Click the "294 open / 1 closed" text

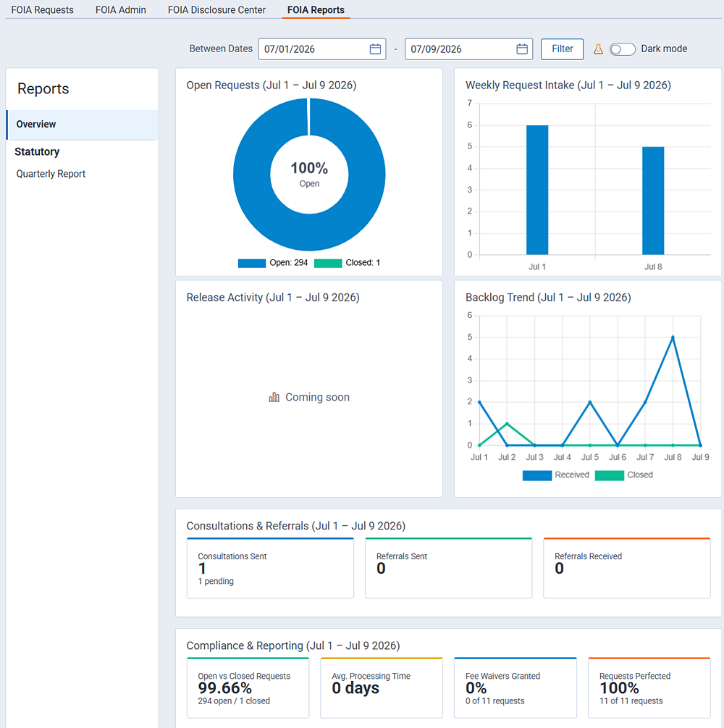click(234, 701)
